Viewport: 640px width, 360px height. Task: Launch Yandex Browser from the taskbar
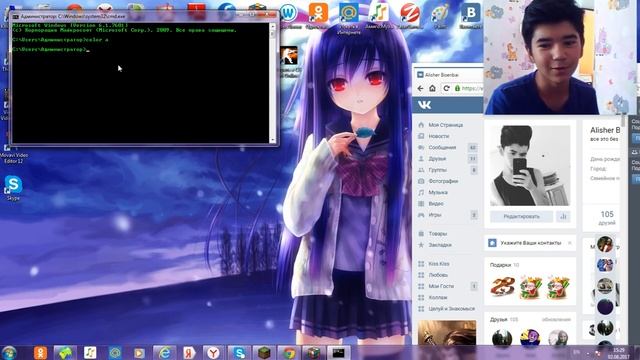(x=213, y=353)
